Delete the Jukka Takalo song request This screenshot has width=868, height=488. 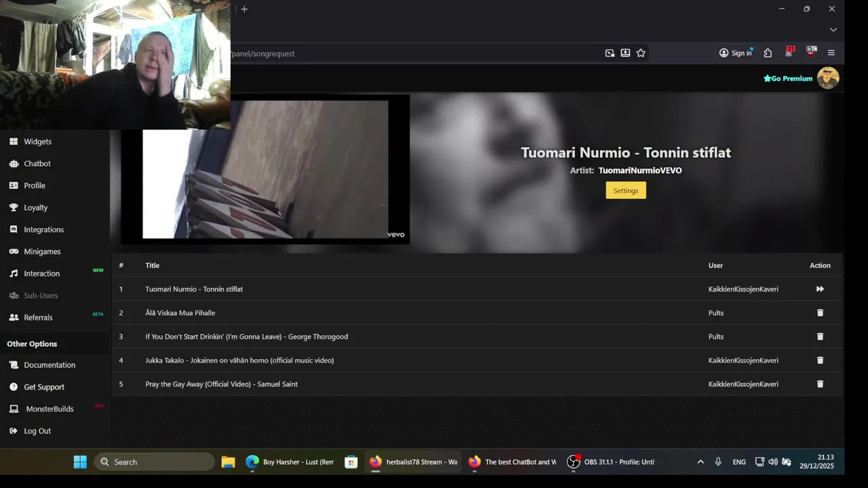point(820,360)
